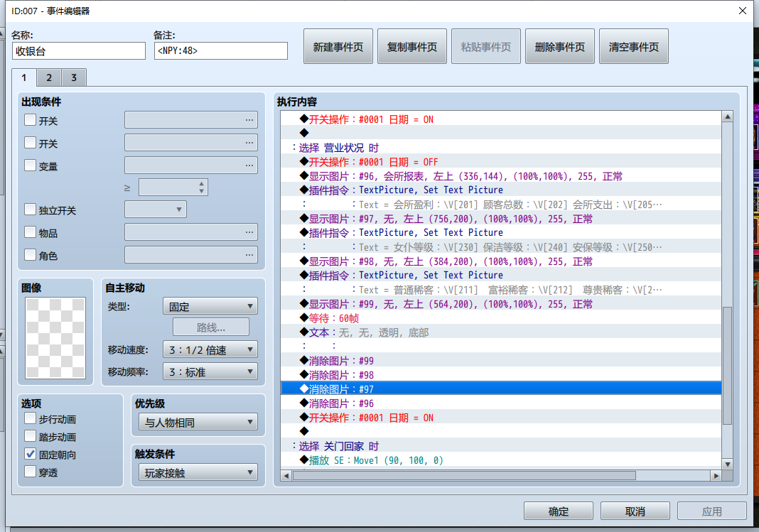759x532 pixels.
Task: Click the 复制事件页 button
Action: click(412, 46)
